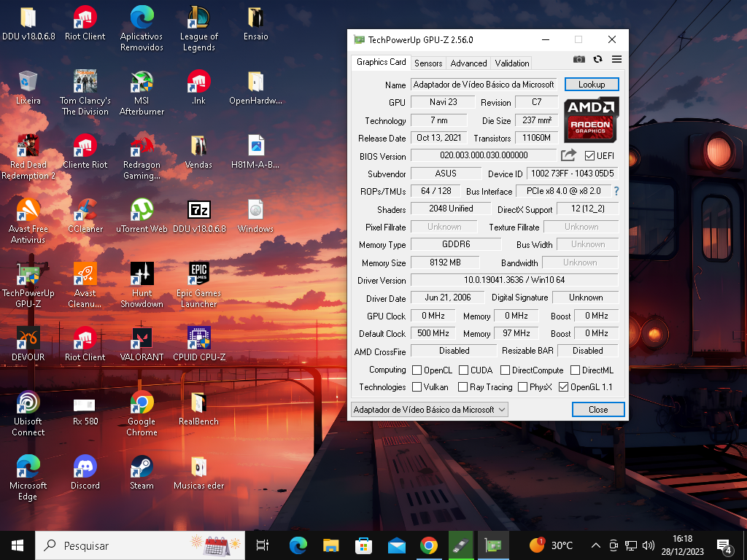This screenshot has width=747, height=560.
Task: Open Task View from the taskbar
Action: (x=263, y=545)
